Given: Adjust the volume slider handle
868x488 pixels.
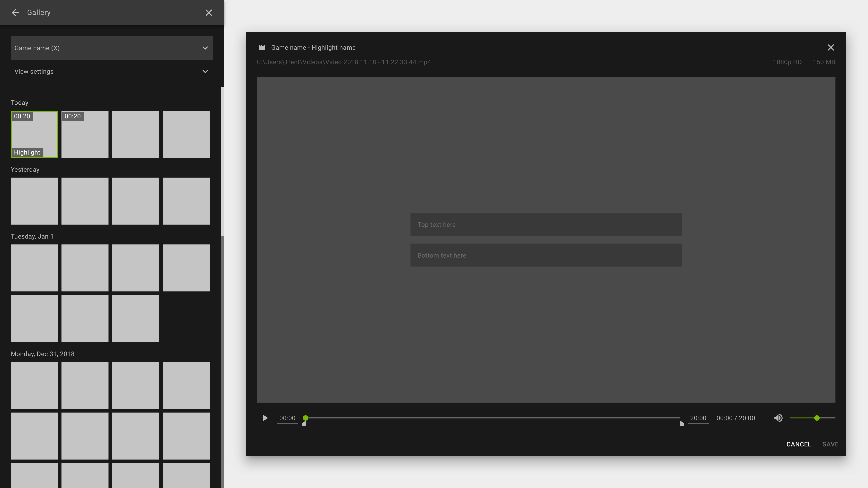Looking at the screenshot, I should click(x=817, y=418).
